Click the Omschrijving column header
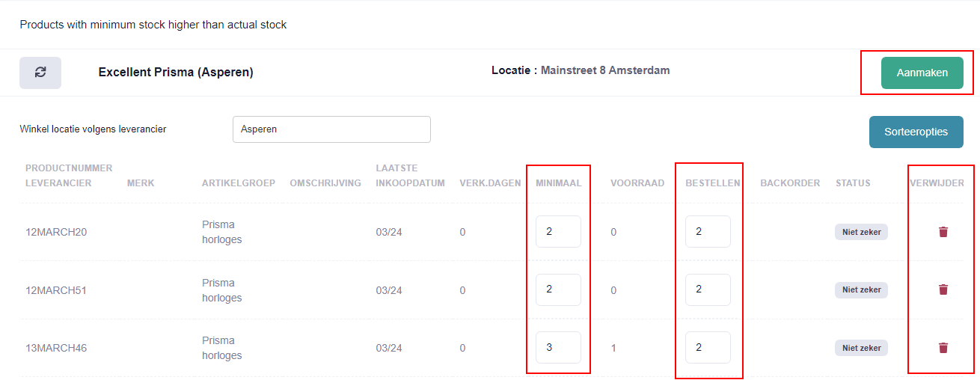This screenshot has height=380, width=980. point(325,183)
